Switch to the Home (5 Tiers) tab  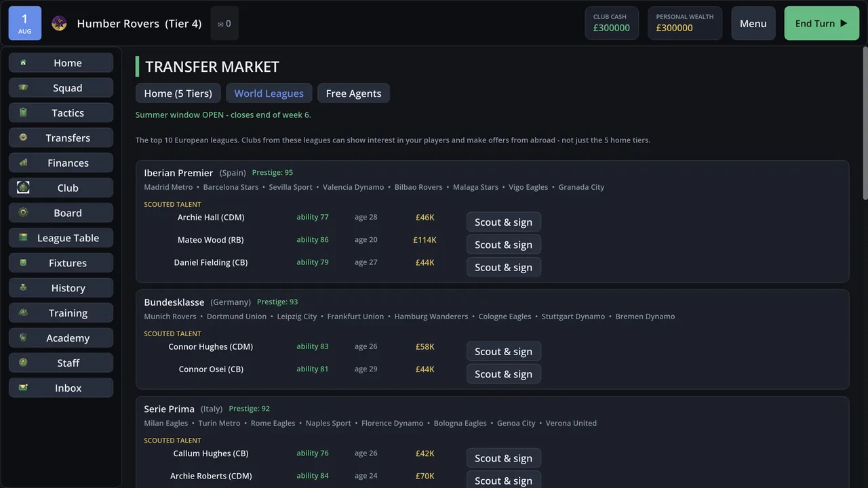pyautogui.click(x=178, y=94)
